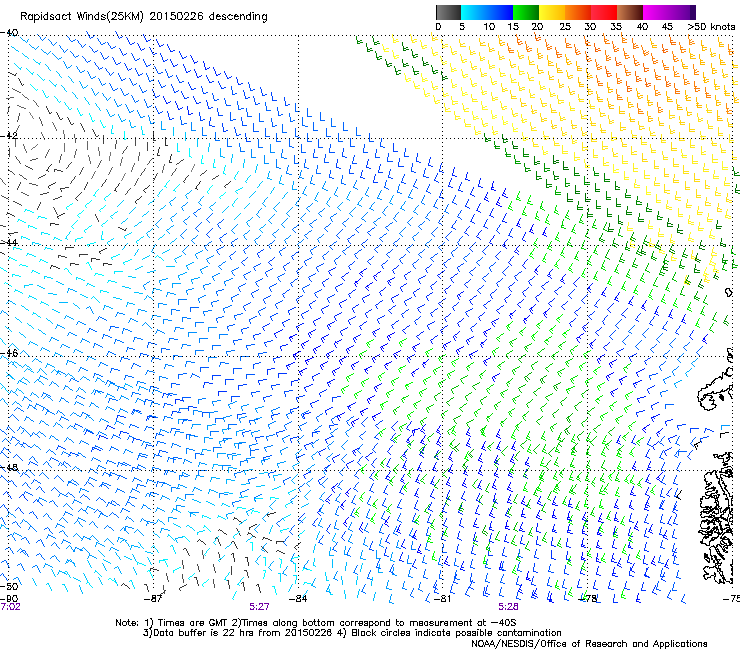The image size is (740, 650).
Task: Click the "-48" latitude label
Action: point(9,467)
